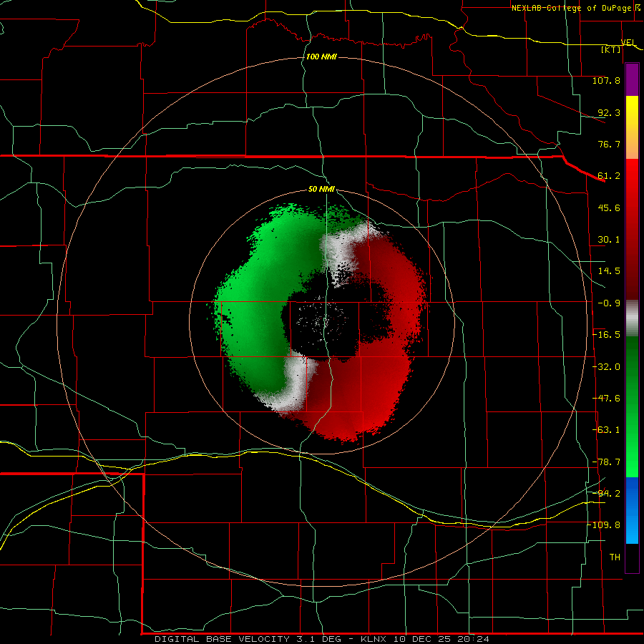The height and width of the screenshot is (644, 644).
Task: Click the NEXLAB-College of DuPage credit text
Action: pyautogui.click(x=571, y=8)
